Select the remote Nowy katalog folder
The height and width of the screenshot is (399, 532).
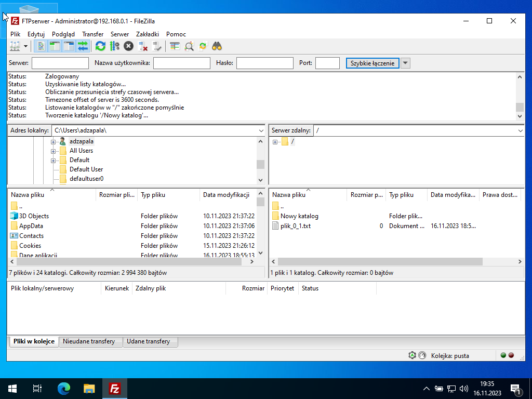(x=299, y=216)
